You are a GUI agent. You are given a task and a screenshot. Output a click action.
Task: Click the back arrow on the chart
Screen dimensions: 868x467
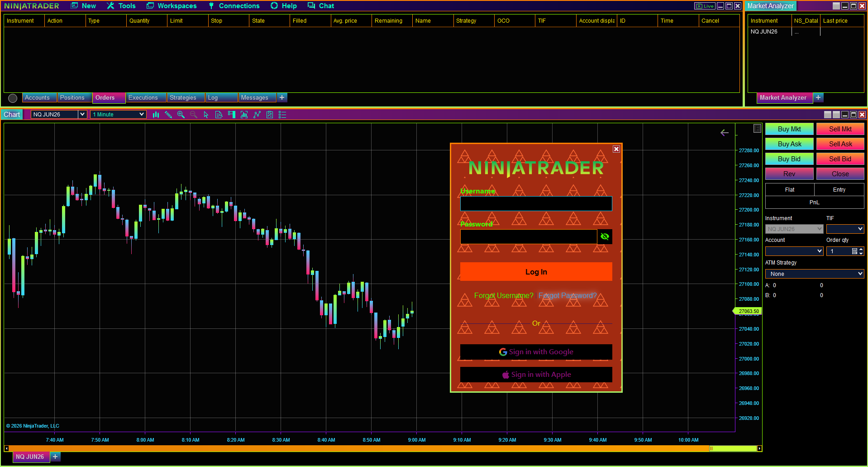[725, 133]
